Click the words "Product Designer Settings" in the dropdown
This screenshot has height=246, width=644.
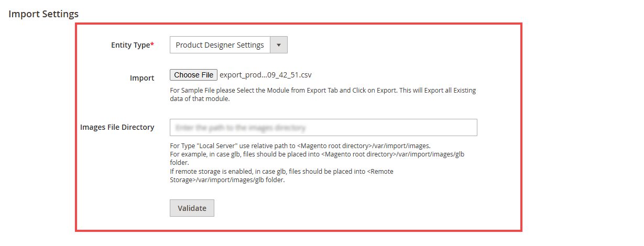tap(220, 45)
